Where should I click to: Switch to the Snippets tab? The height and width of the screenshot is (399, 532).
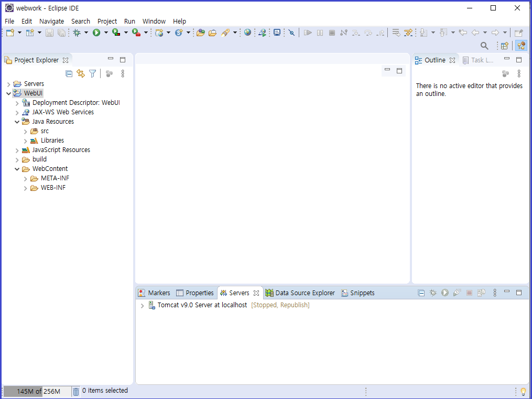coord(358,293)
